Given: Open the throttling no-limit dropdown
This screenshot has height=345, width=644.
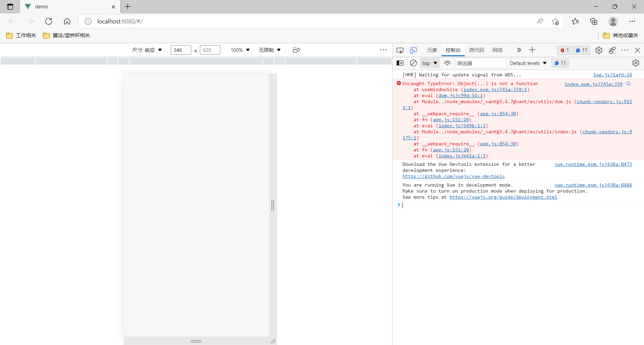Looking at the screenshot, I should coord(270,50).
